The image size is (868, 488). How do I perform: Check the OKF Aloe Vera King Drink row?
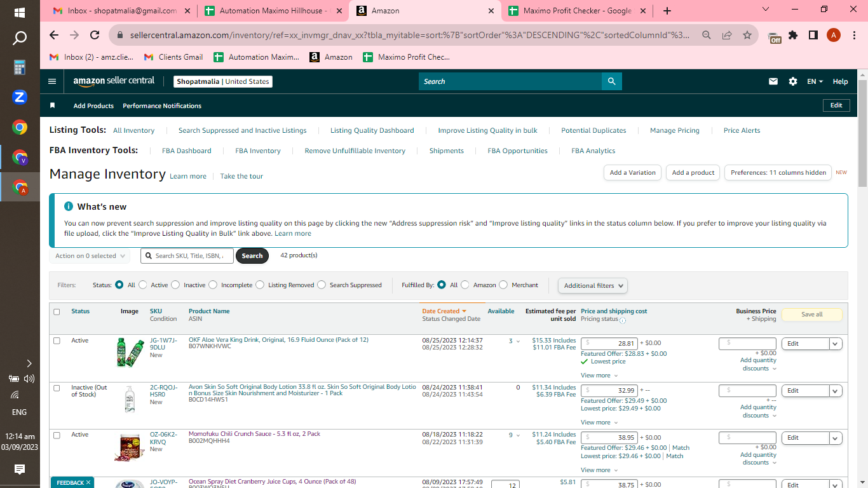pyautogui.click(x=57, y=341)
